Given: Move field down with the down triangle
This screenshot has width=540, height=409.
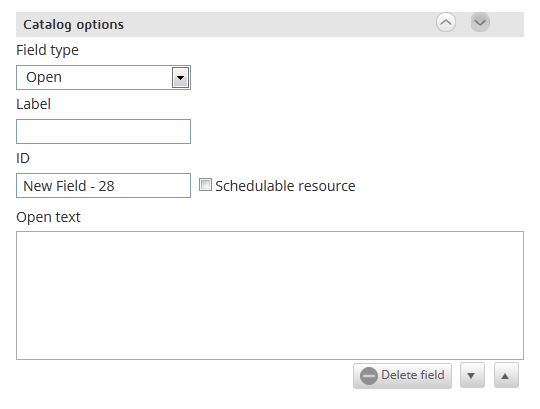Looking at the screenshot, I should click(x=472, y=376).
